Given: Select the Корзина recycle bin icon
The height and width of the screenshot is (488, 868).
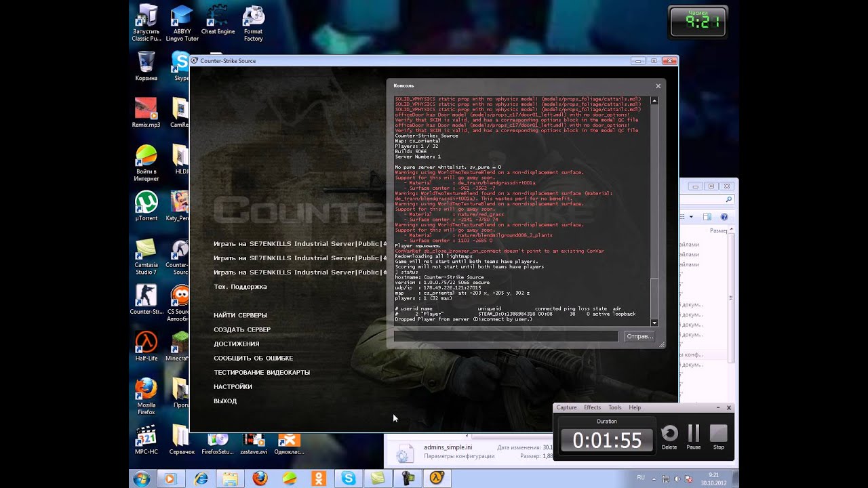Looking at the screenshot, I should [x=146, y=66].
